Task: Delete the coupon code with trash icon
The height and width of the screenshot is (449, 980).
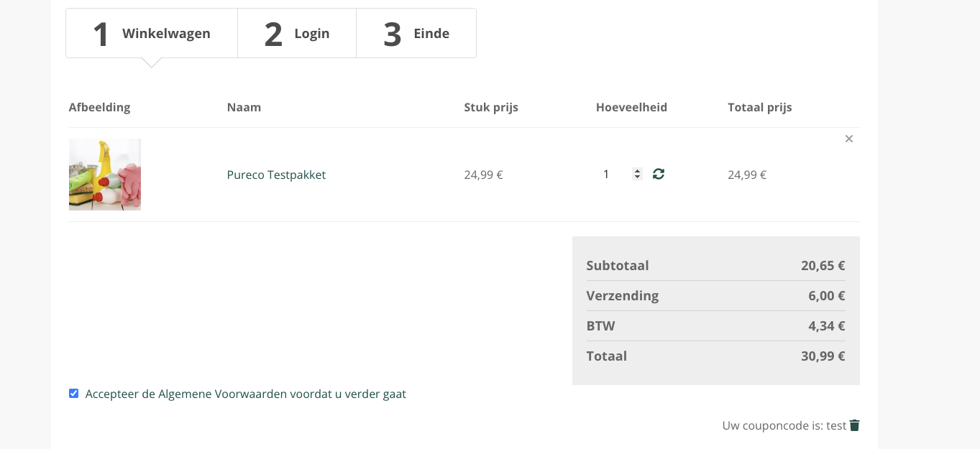Action: coord(854,425)
